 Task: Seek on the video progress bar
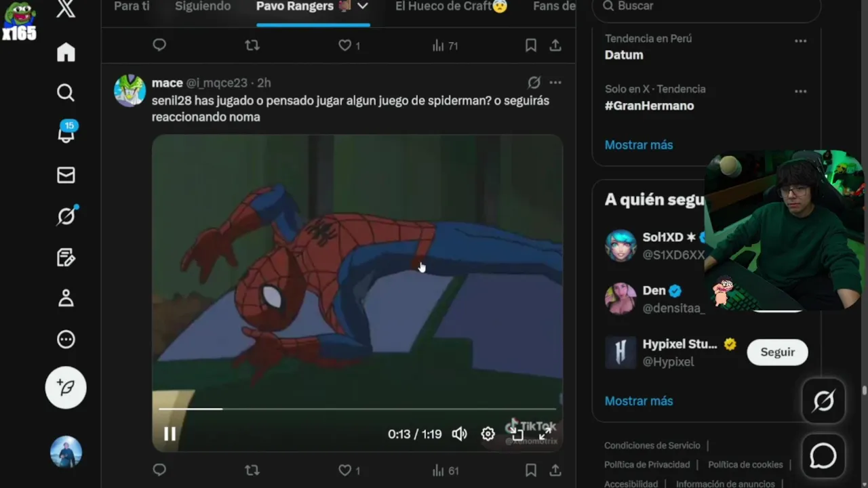357,409
